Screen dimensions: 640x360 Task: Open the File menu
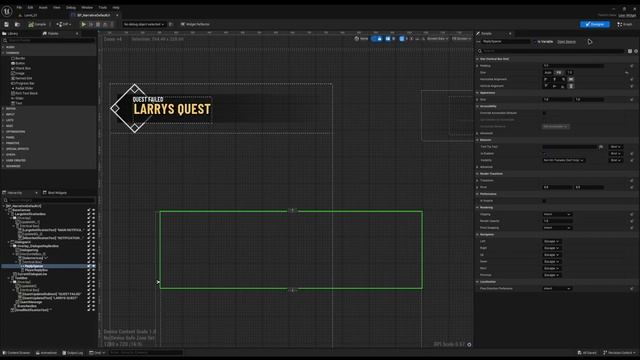point(19,7)
